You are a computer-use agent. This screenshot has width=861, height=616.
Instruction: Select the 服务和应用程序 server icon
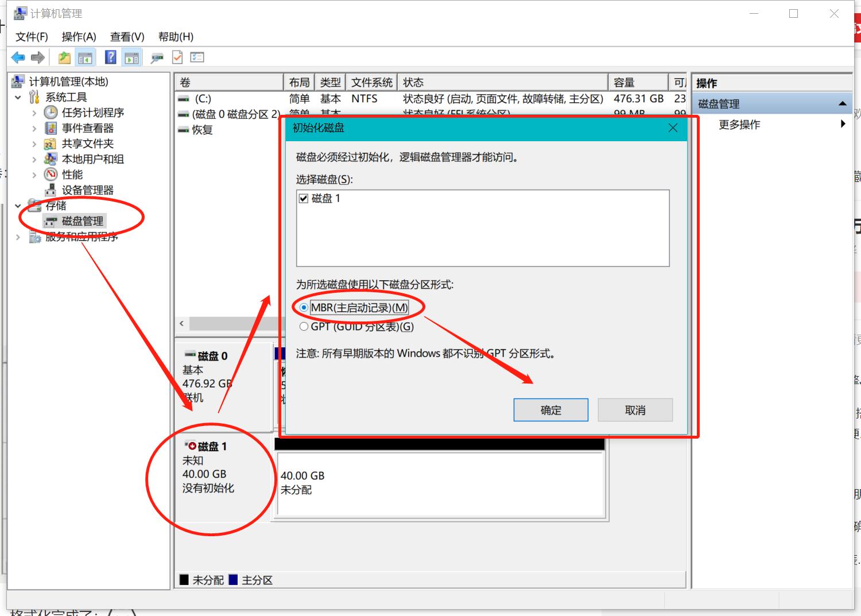[x=35, y=237]
